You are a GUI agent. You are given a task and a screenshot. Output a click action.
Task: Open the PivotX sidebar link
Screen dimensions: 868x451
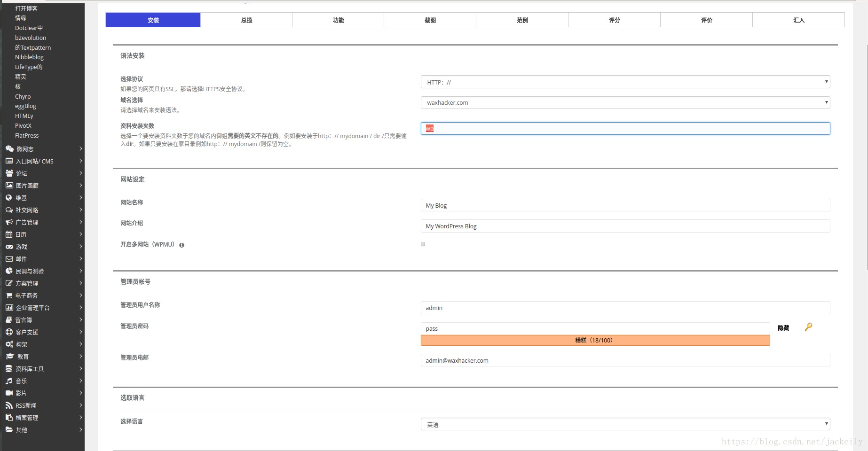tap(23, 125)
